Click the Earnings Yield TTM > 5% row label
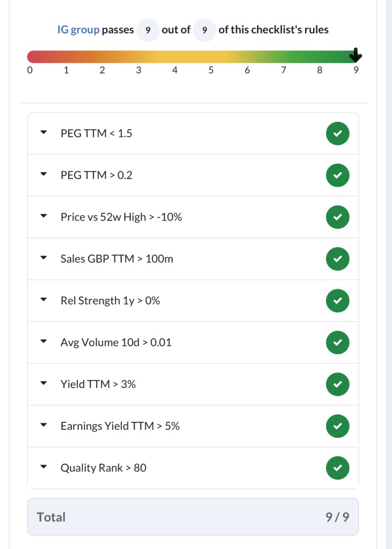 click(120, 426)
